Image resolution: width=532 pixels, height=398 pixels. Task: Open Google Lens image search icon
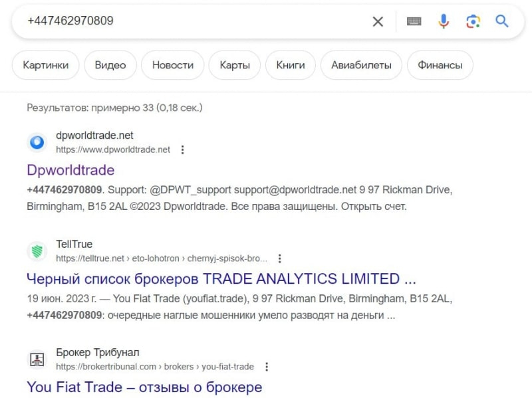click(x=473, y=21)
